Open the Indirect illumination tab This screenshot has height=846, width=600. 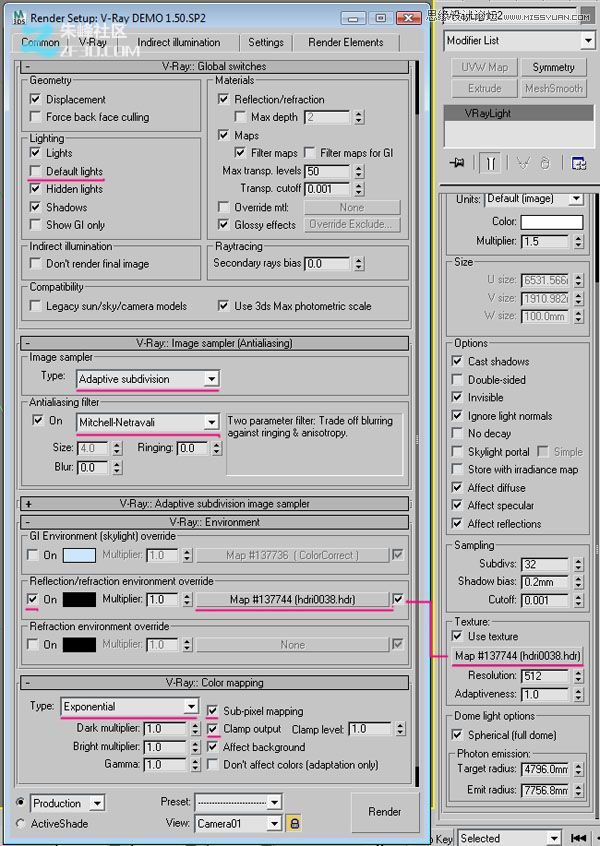pyautogui.click(x=179, y=42)
